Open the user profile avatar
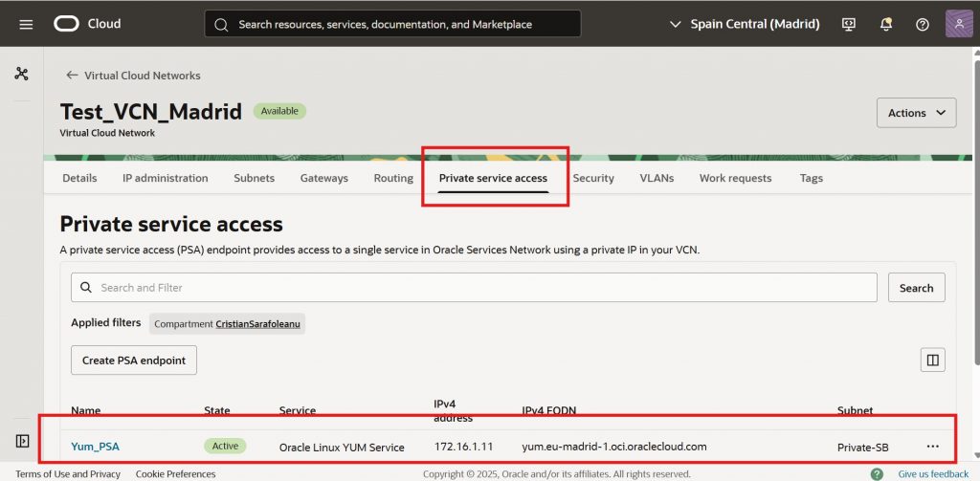980x481 pixels. click(959, 24)
